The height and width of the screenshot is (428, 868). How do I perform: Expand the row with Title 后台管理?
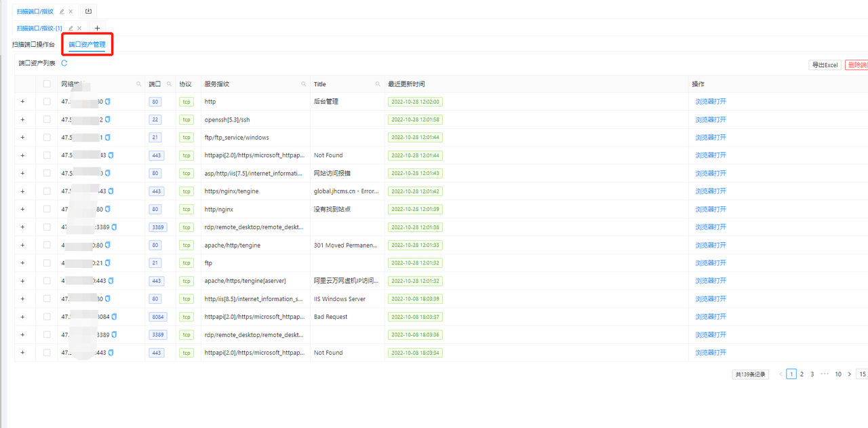pyautogui.click(x=22, y=102)
